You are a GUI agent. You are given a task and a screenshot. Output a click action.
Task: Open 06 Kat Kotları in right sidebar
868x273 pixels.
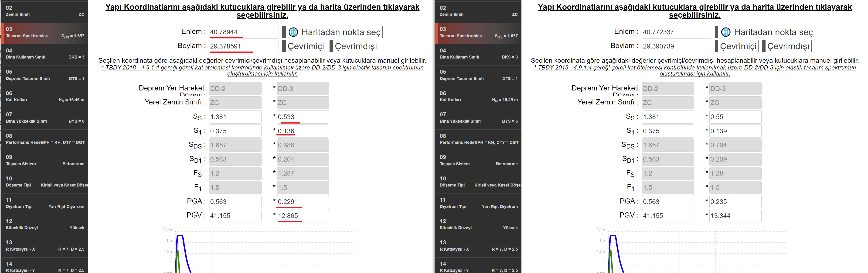478,97
